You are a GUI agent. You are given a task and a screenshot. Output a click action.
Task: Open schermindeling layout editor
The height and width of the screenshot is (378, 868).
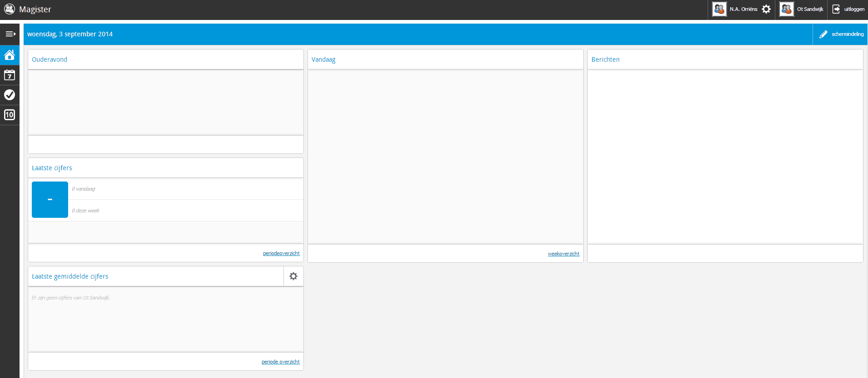(x=841, y=34)
